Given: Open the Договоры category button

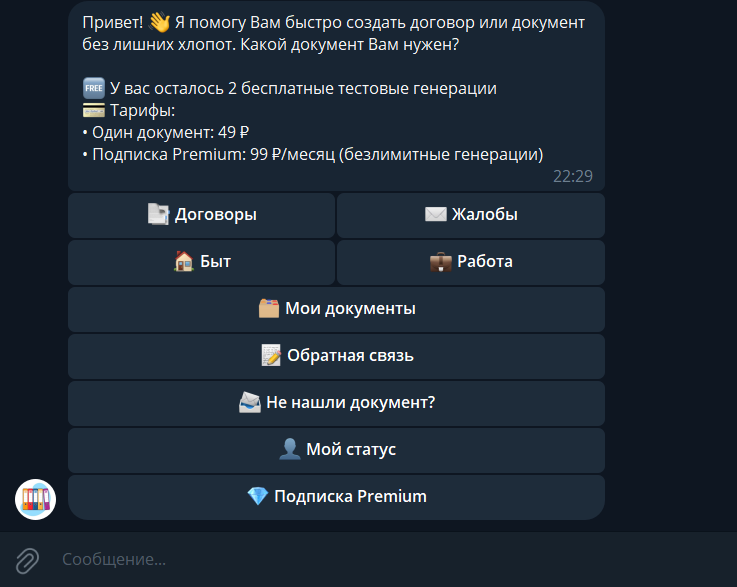Looking at the screenshot, I should tap(201, 214).
